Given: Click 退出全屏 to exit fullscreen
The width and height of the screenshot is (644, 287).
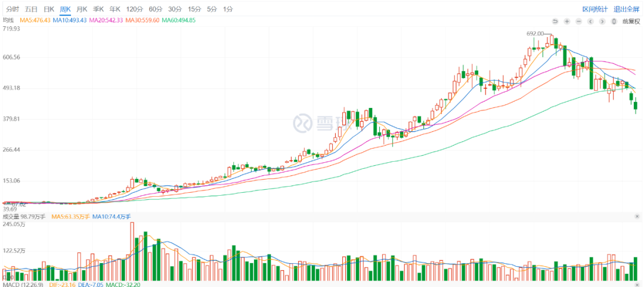Looking at the screenshot, I should pos(626,9).
